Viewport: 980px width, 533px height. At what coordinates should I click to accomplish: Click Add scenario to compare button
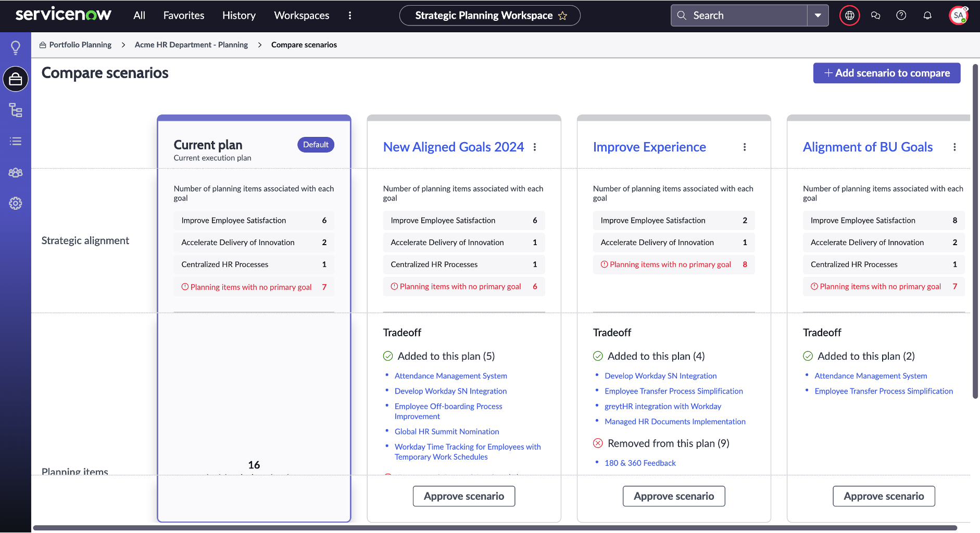887,73
